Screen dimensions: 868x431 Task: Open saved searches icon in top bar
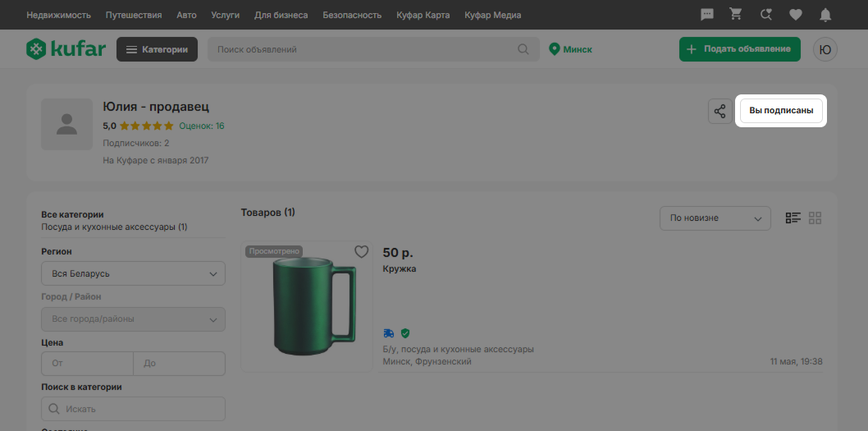(765, 15)
